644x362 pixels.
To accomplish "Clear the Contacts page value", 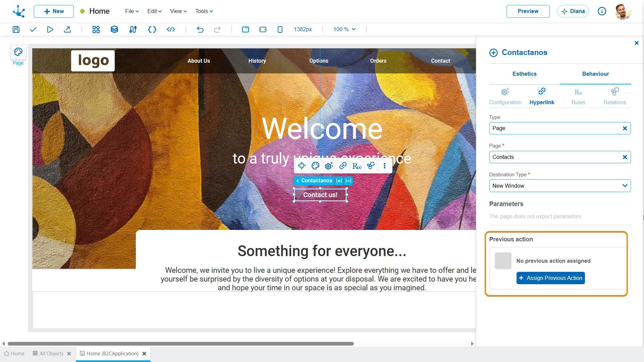I will [625, 157].
